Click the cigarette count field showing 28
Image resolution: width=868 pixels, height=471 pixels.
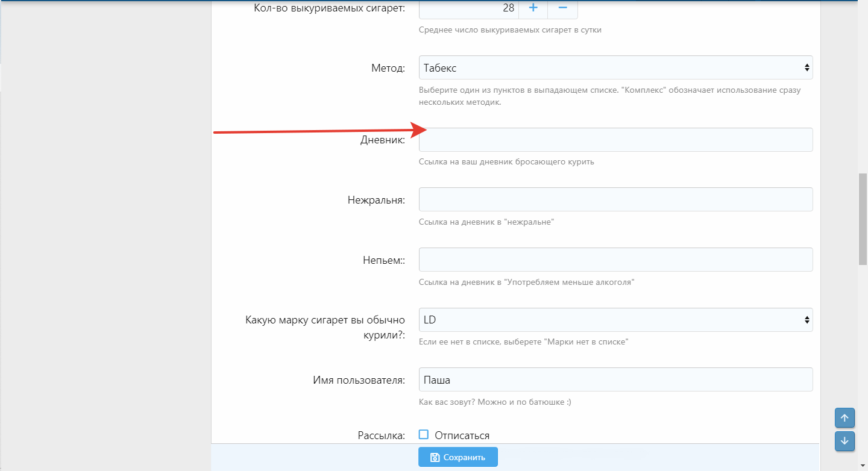click(468, 8)
